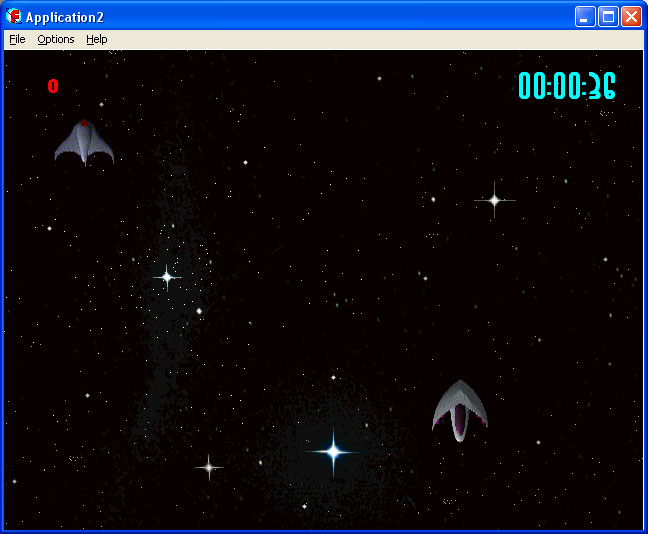Click the tiny star at top center near the menu bar
The width and height of the screenshot is (648, 534).
(379, 78)
